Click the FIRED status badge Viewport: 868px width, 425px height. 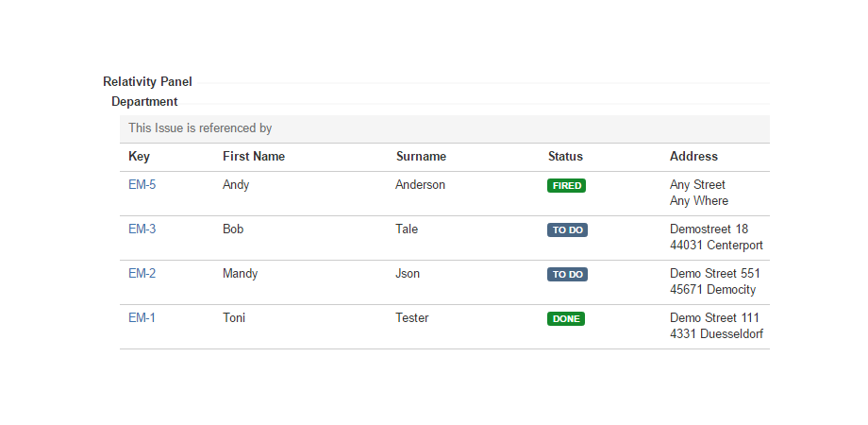566,186
